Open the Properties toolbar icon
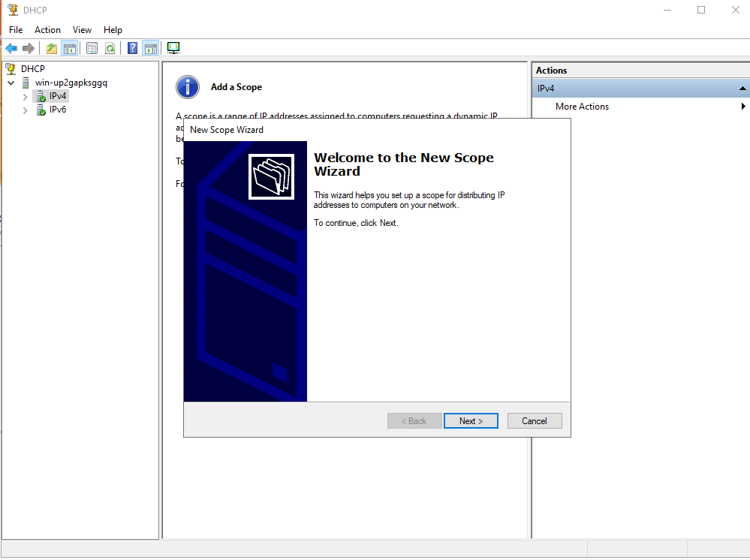 pyautogui.click(x=92, y=48)
